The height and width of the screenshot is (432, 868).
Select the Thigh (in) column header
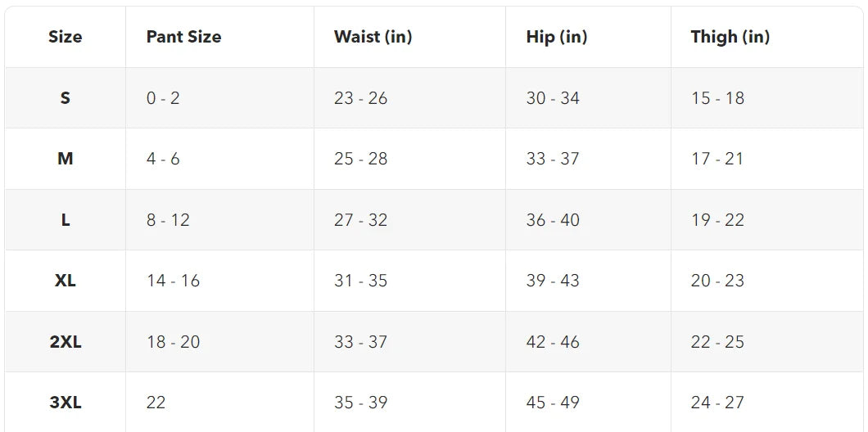coord(730,37)
